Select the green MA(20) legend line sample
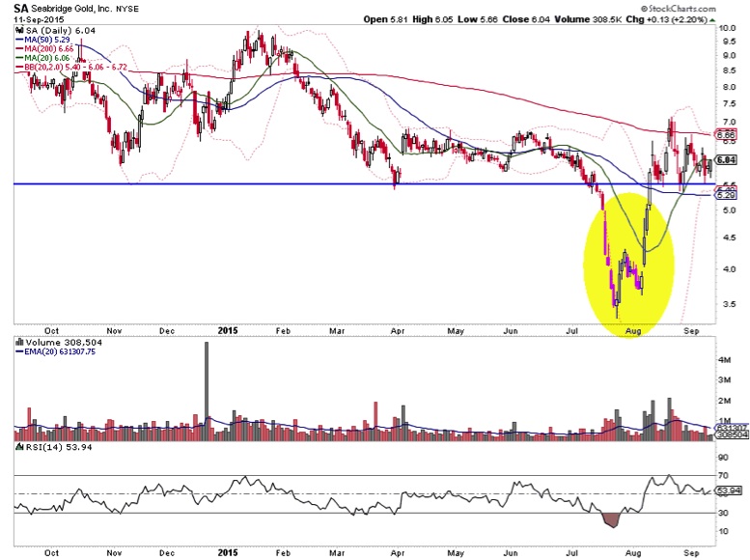Viewport: 750px width, 560px height. pyautogui.click(x=19, y=58)
